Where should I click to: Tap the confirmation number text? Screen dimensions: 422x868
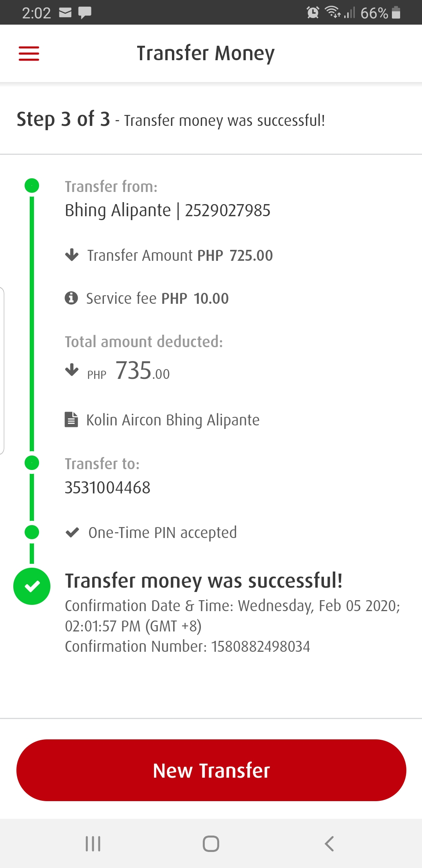[x=187, y=646]
